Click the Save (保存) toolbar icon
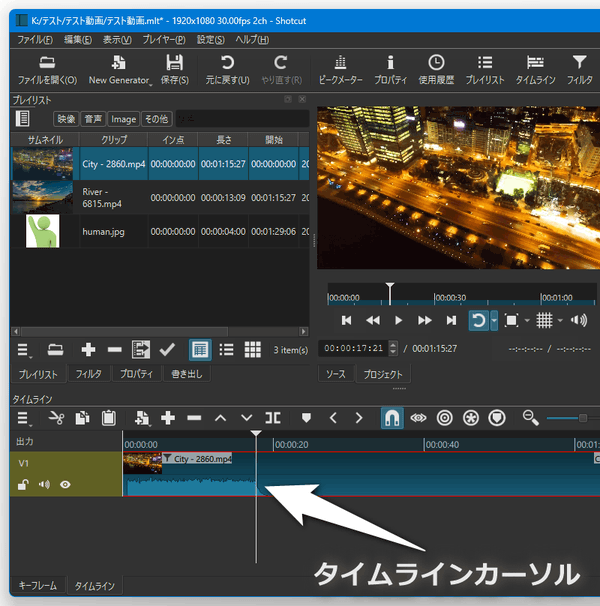This screenshot has width=600, height=606. pyautogui.click(x=175, y=70)
